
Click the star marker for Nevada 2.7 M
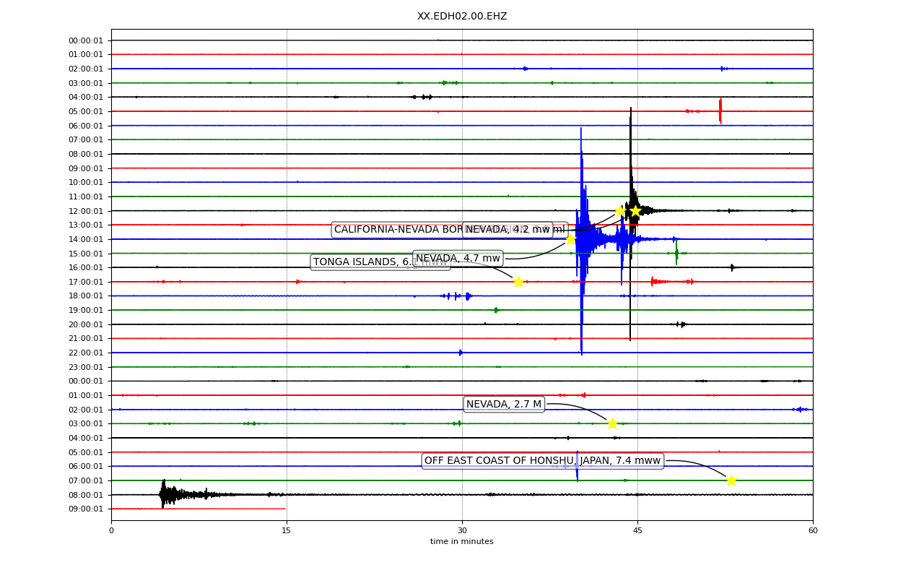(x=612, y=423)
